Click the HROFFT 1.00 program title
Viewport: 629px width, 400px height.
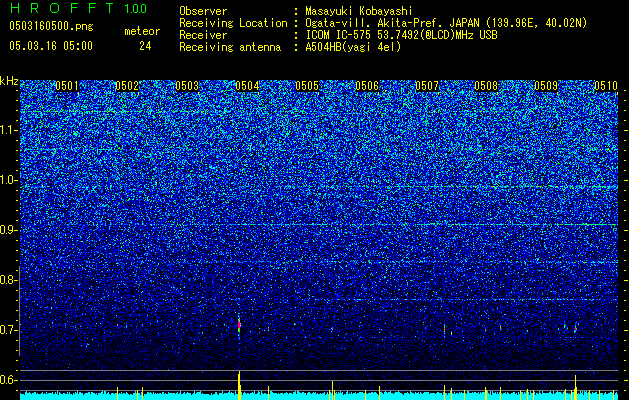tap(78, 8)
